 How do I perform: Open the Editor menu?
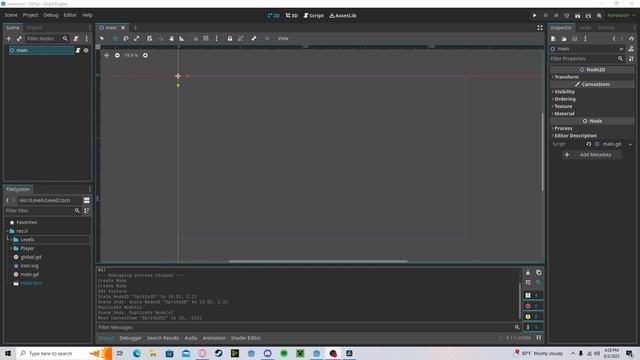[x=70, y=15]
